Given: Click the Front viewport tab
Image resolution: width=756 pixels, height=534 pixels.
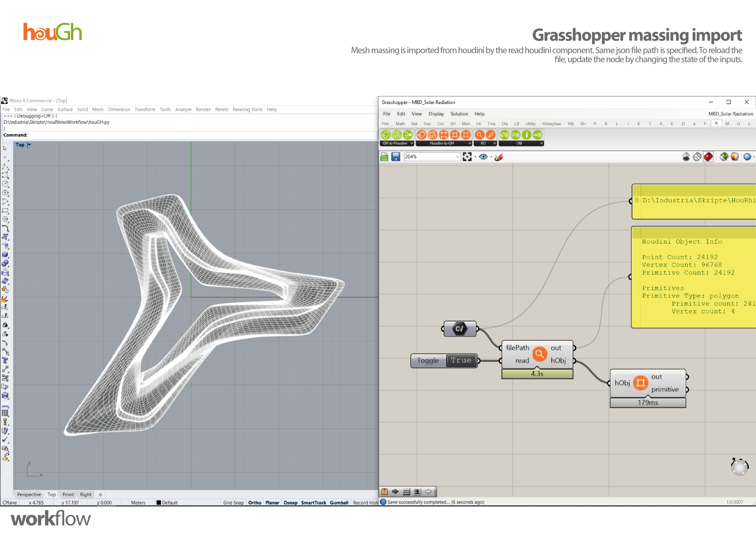Looking at the screenshot, I should (68, 494).
